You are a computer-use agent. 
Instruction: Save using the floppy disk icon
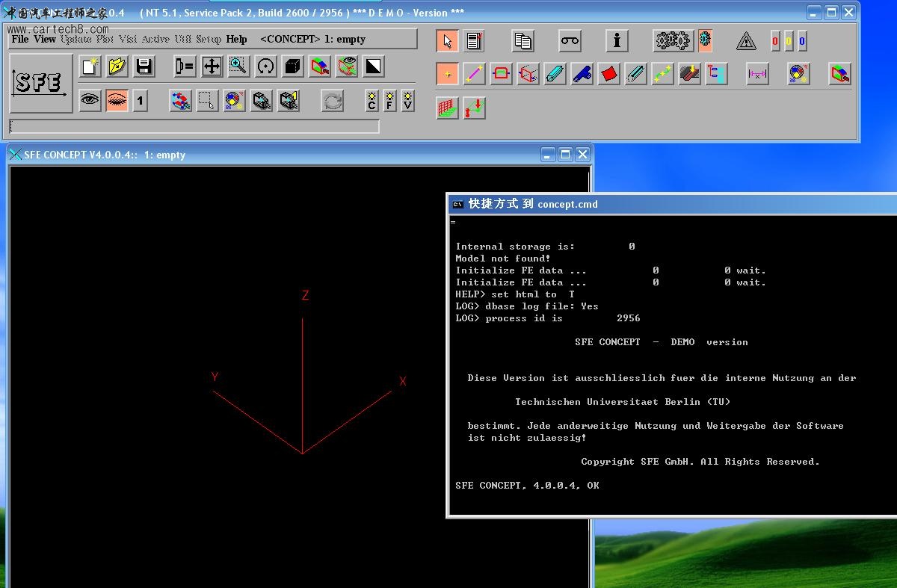click(144, 66)
